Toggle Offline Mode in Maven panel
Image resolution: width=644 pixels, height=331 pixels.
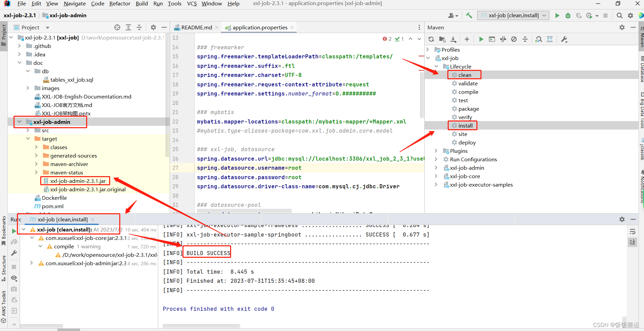[514, 39]
